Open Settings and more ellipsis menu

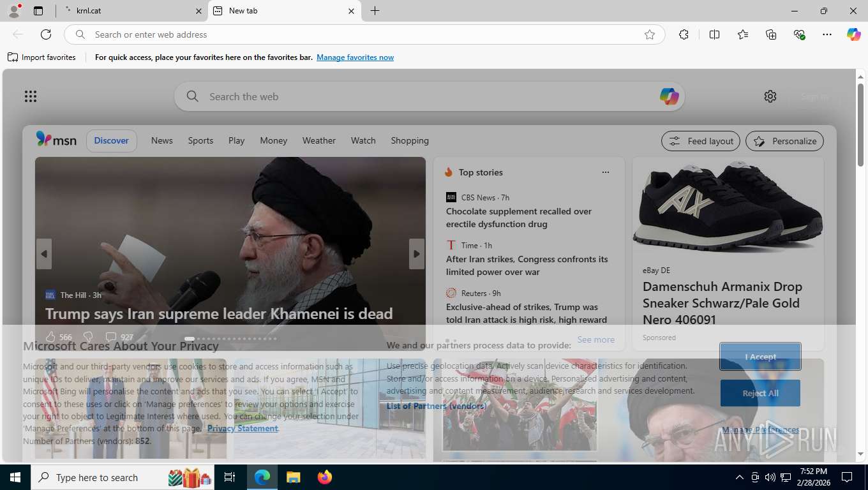coord(827,34)
